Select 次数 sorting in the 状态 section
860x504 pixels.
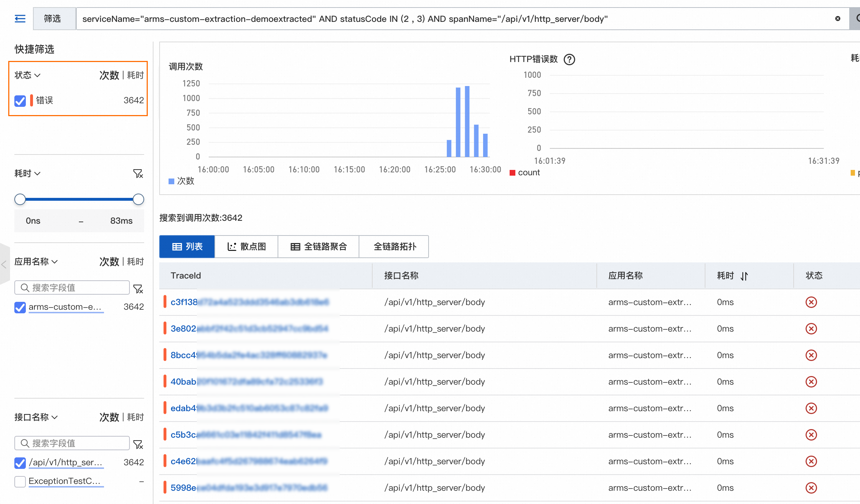(x=109, y=75)
